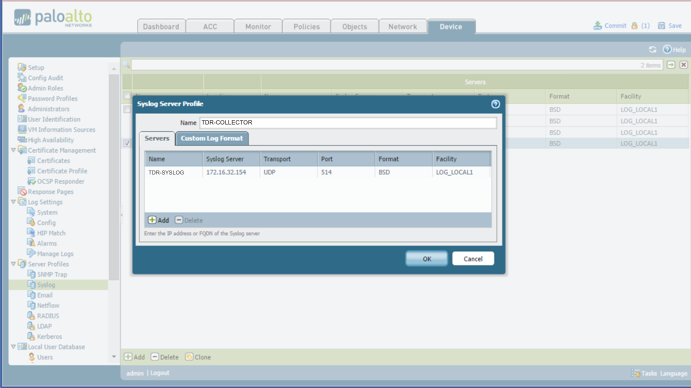This screenshot has height=388, width=691.
Task: Select the Device tab
Action: 451,26
